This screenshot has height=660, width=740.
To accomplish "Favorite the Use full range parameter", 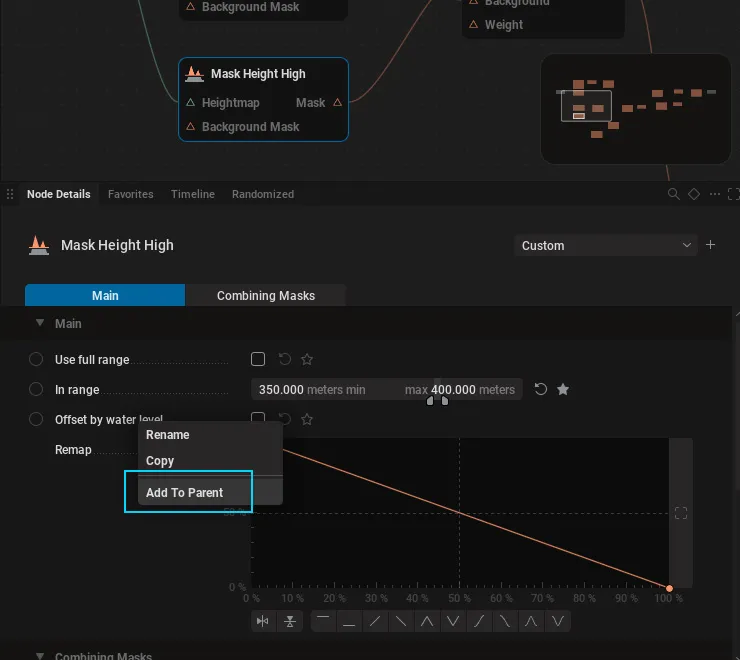I will [307, 359].
